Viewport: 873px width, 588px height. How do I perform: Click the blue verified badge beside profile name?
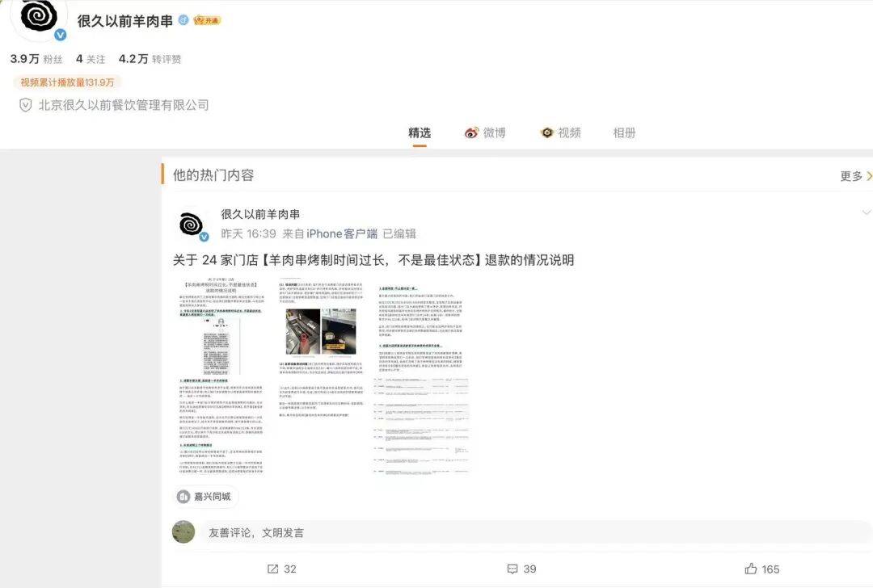(183, 20)
